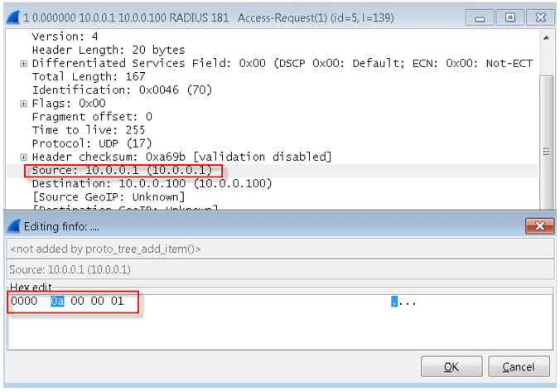Click the Wireshark icon in Editing finfo dialog
This screenshot has height=392, width=560.
[x=12, y=226]
